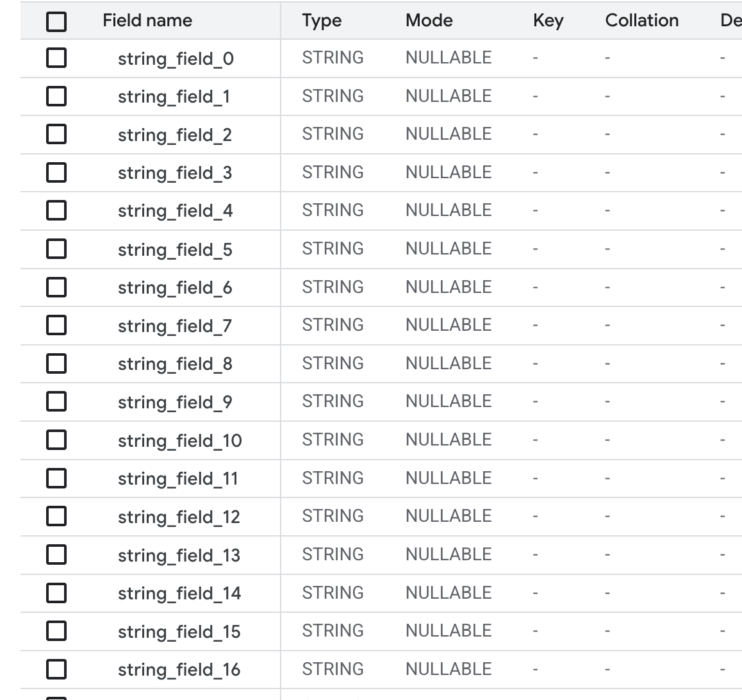Select the string_field_1 row checkbox
The image size is (742, 700).
(x=56, y=96)
